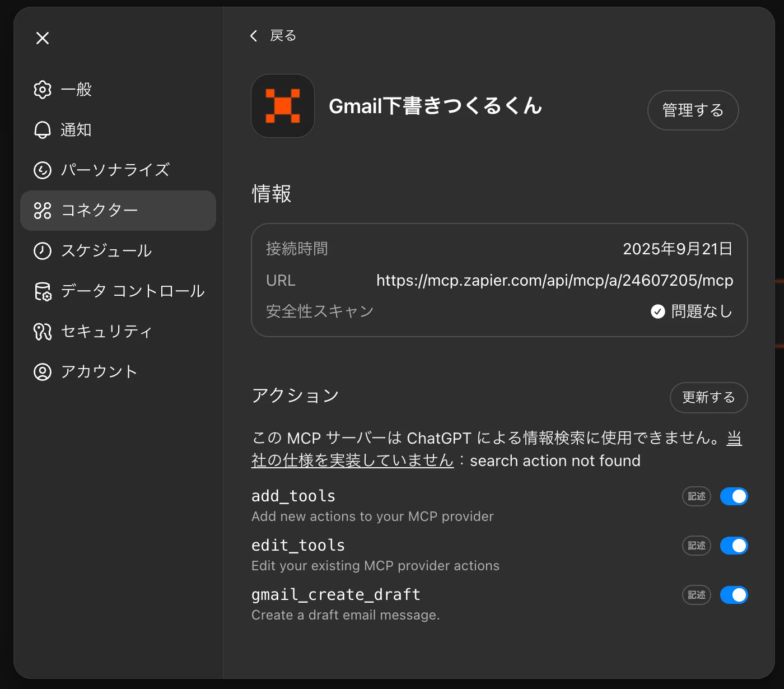Click the 管理する button
Screen dimensions: 784x689
693,110
